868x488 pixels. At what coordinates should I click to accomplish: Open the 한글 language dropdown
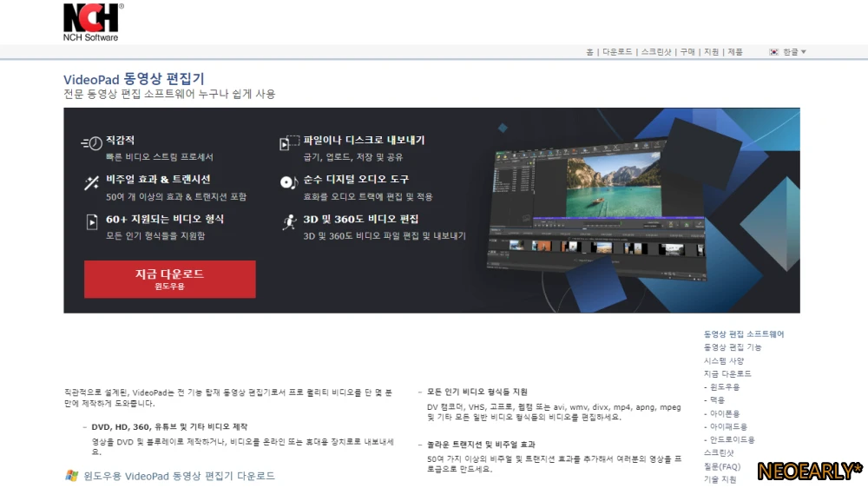point(794,52)
